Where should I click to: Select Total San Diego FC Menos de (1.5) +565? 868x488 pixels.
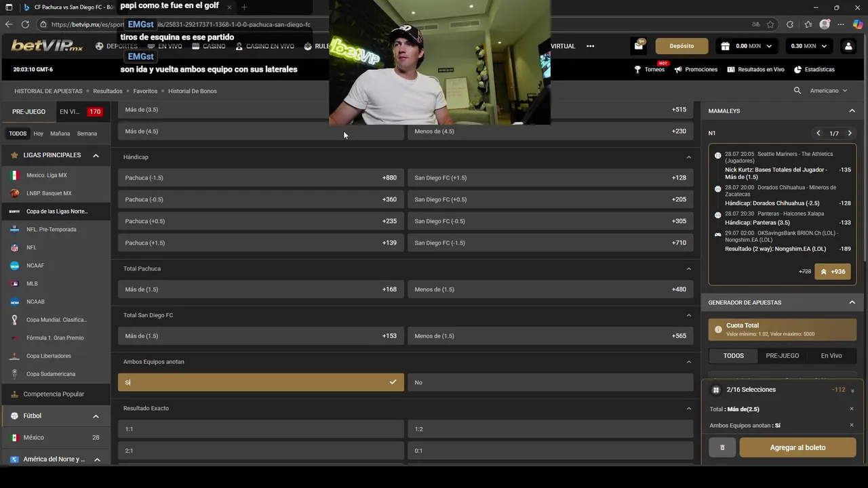point(551,335)
